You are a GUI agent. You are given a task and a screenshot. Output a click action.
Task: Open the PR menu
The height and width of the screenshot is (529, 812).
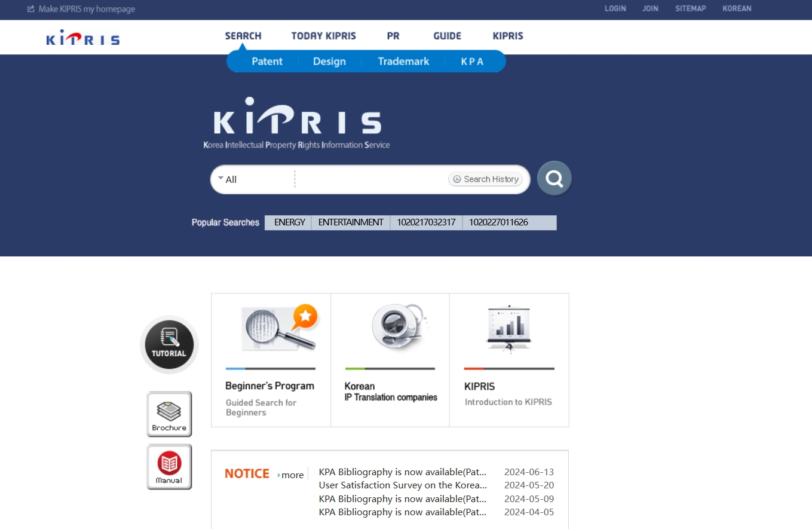pyautogui.click(x=393, y=36)
